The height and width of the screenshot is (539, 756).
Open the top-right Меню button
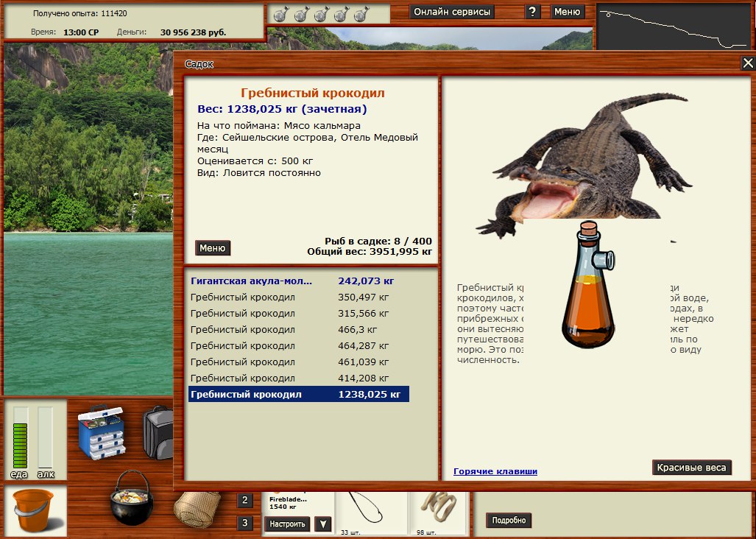(567, 12)
